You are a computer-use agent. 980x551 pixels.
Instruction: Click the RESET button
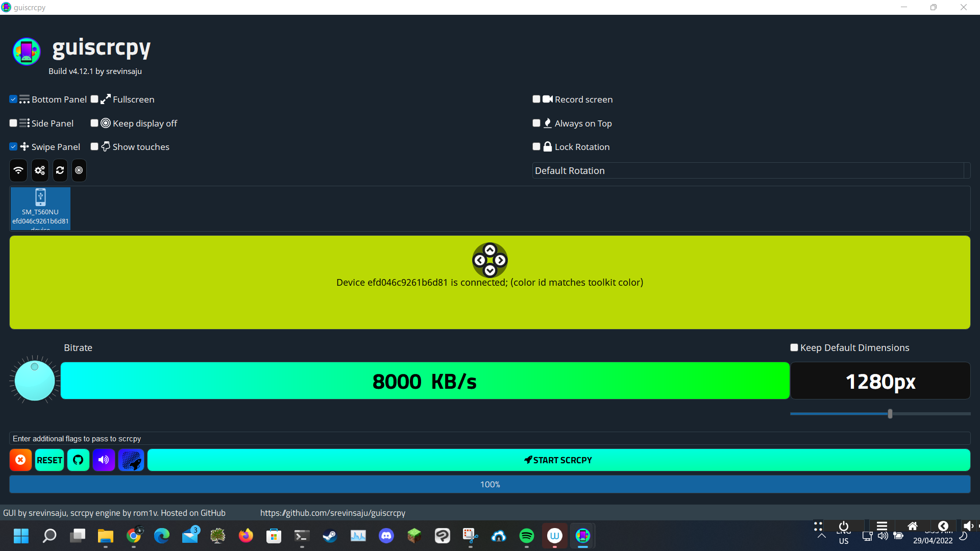50,460
